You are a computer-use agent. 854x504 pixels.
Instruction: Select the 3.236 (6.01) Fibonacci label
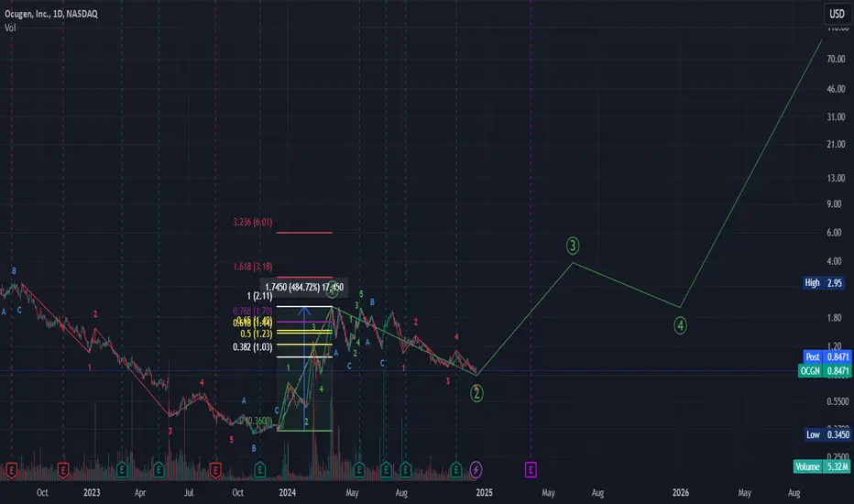tap(253, 222)
